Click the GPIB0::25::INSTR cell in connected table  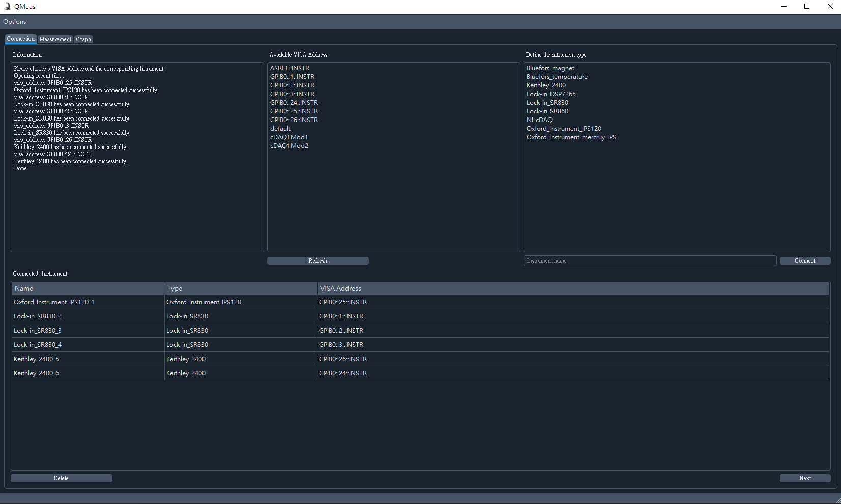click(573, 302)
